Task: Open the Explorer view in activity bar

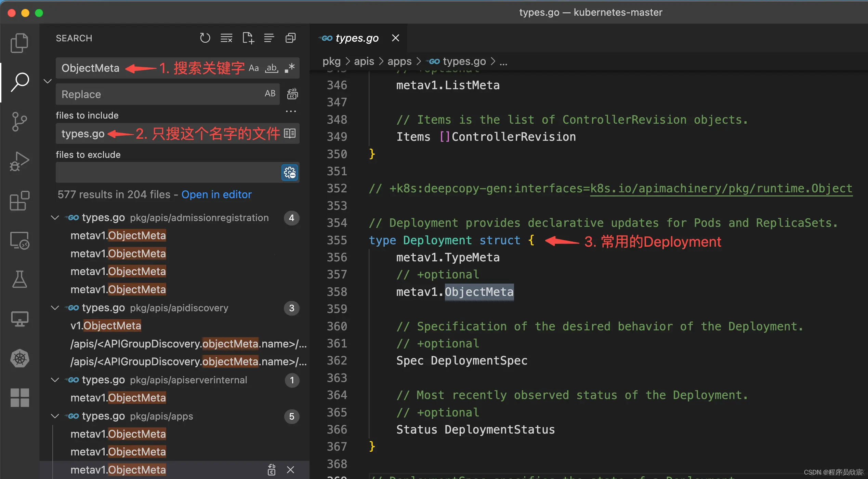Action: pyautogui.click(x=19, y=43)
